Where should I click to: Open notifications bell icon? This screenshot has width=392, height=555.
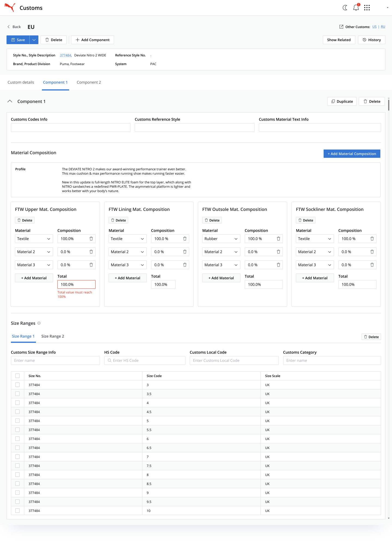[356, 8]
